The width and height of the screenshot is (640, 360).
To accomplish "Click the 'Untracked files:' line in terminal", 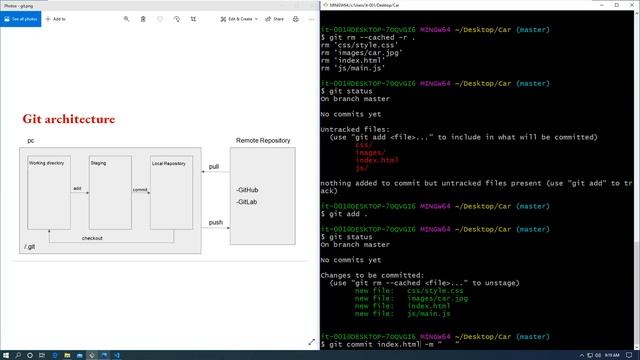I will (355, 130).
